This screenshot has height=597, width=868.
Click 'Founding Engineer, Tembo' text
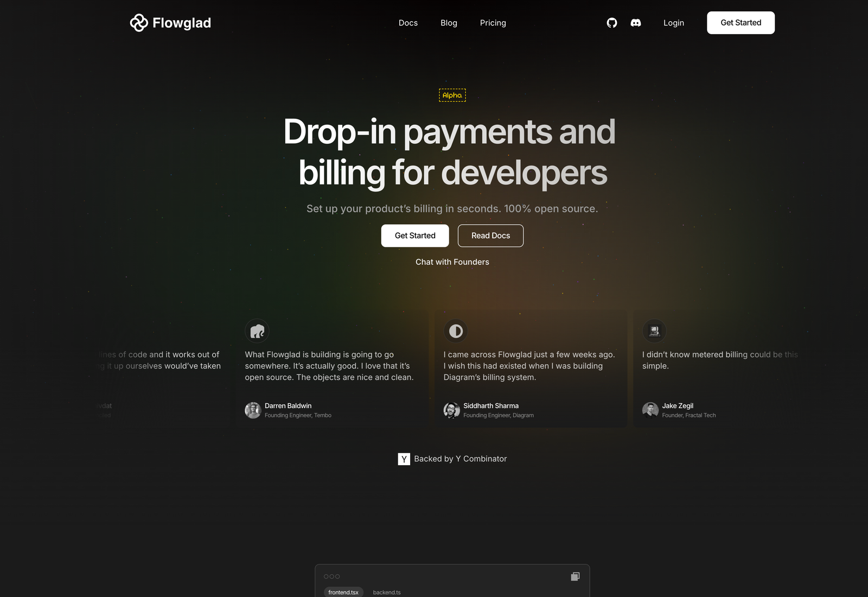[298, 415]
